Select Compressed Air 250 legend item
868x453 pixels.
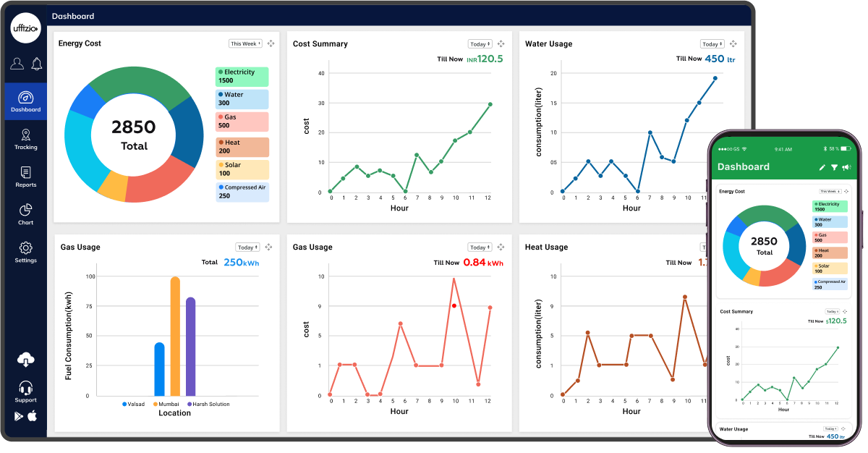242,191
